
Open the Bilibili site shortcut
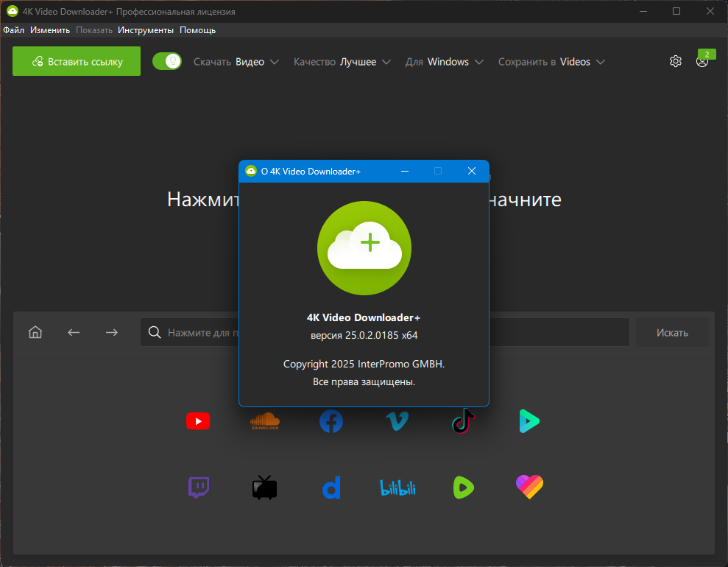pos(397,487)
